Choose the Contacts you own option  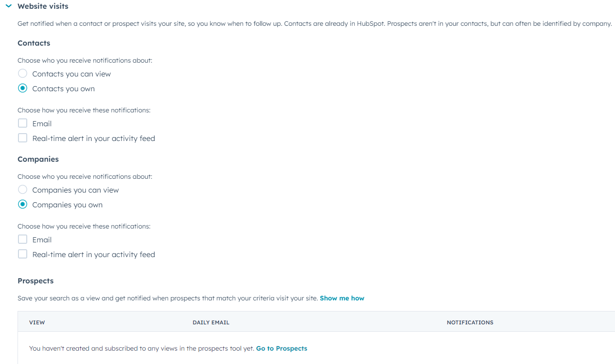(x=23, y=88)
